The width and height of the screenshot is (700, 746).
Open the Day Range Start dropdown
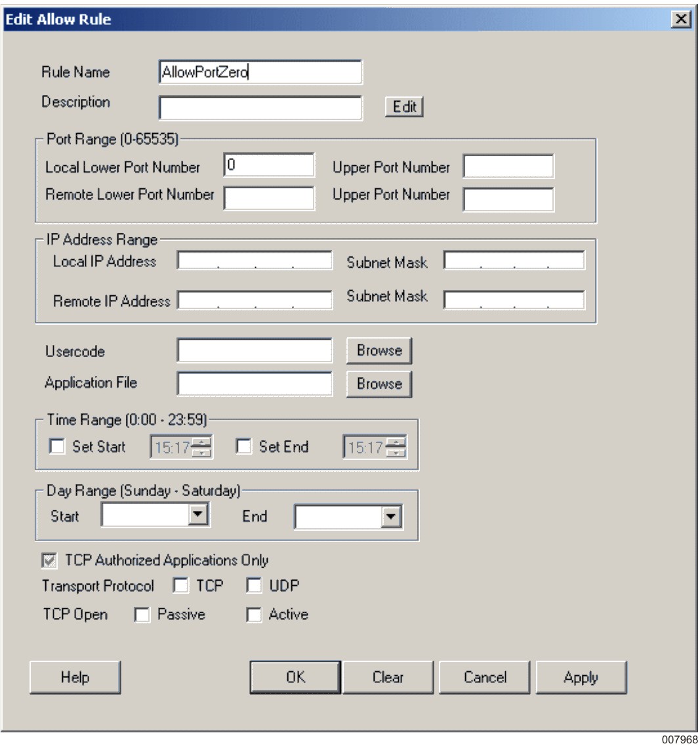[197, 516]
